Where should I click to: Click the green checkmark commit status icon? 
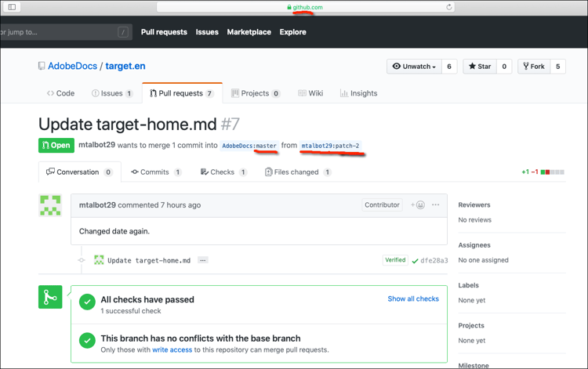415,261
